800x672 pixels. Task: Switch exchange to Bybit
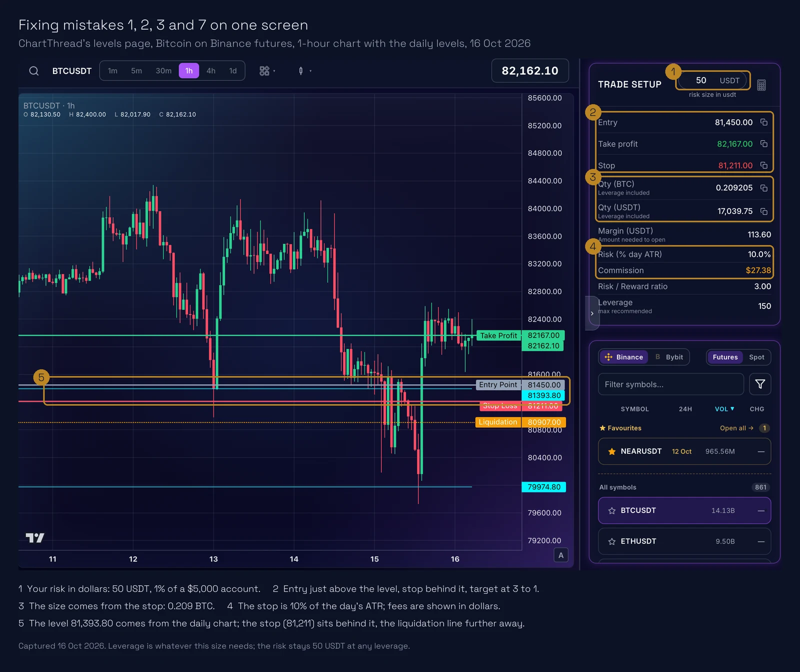(x=669, y=357)
